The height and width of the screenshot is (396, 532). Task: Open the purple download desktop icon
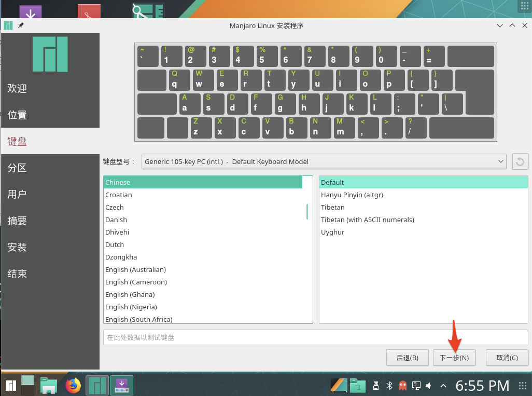pos(31,11)
